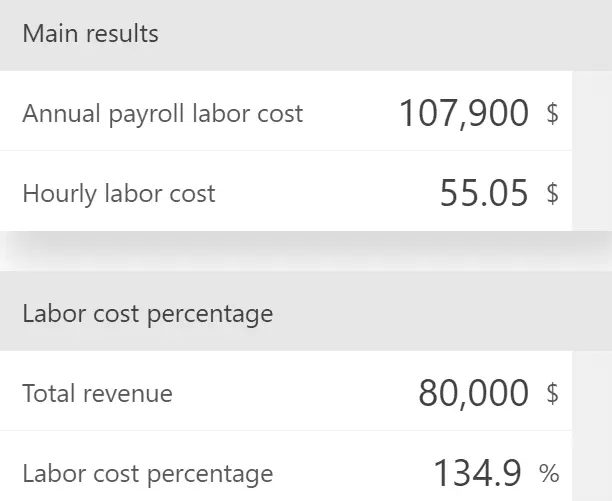Click the Labor cost percentage row label
Viewport: 612px width, 501px height.
click(147, 473)
